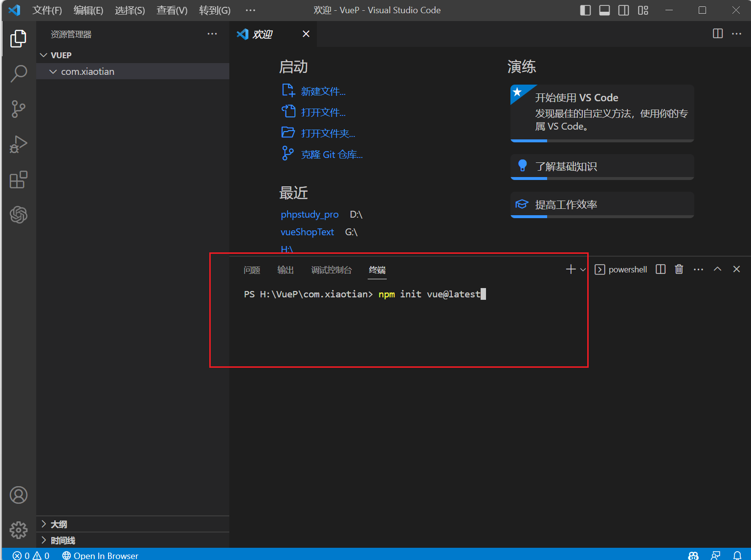This screenshot has height=560, width=751.
Task: Open the Customize Layout button
Action: pyautogui.click(x=643, y=10)
